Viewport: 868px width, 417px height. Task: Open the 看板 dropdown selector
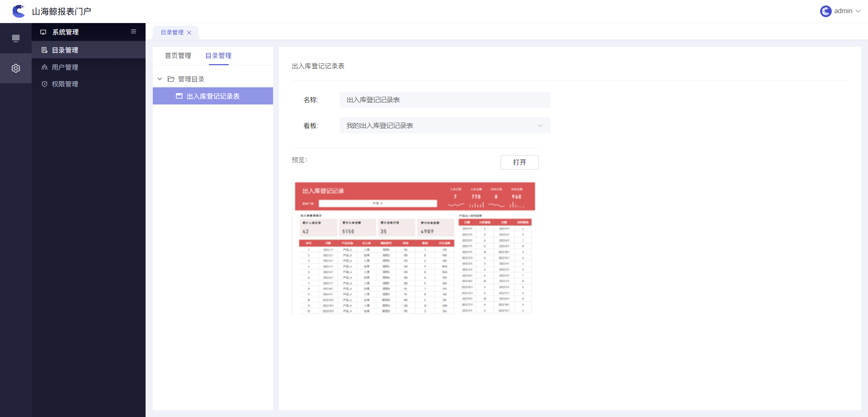pos(445,126)
